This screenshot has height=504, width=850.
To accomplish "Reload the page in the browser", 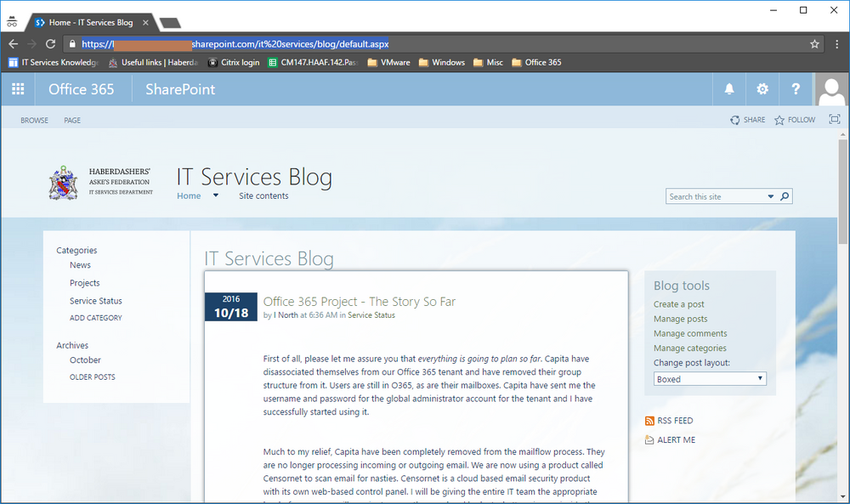I will click(x=50, y=44).
